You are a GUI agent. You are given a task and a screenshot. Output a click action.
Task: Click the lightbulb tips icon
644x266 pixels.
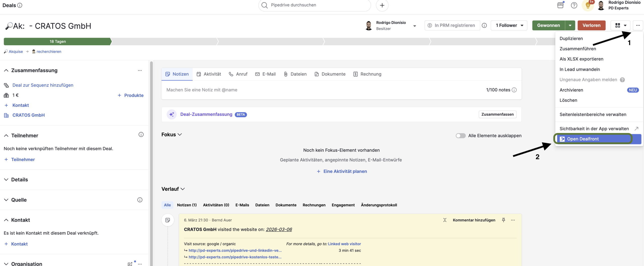click(588, 5)
